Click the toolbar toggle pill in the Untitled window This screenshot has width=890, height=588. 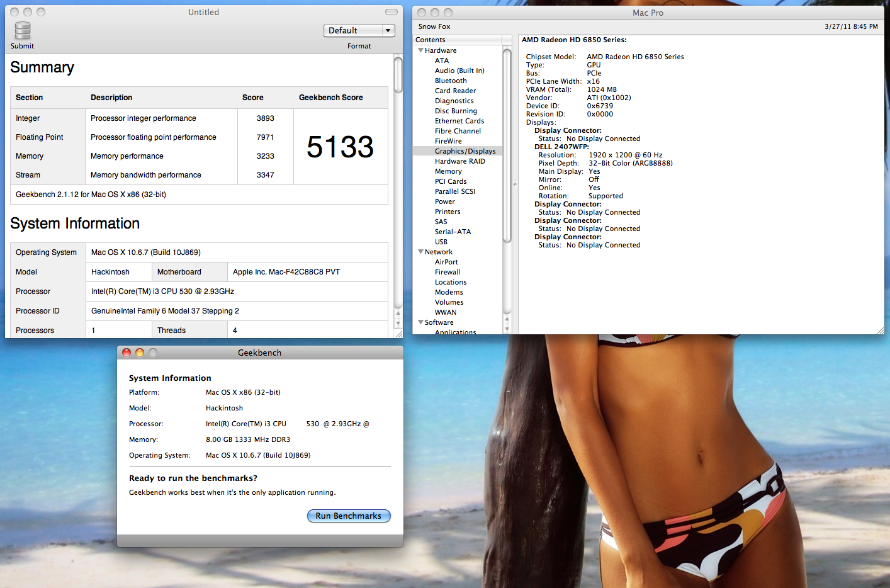coord(391,12)
